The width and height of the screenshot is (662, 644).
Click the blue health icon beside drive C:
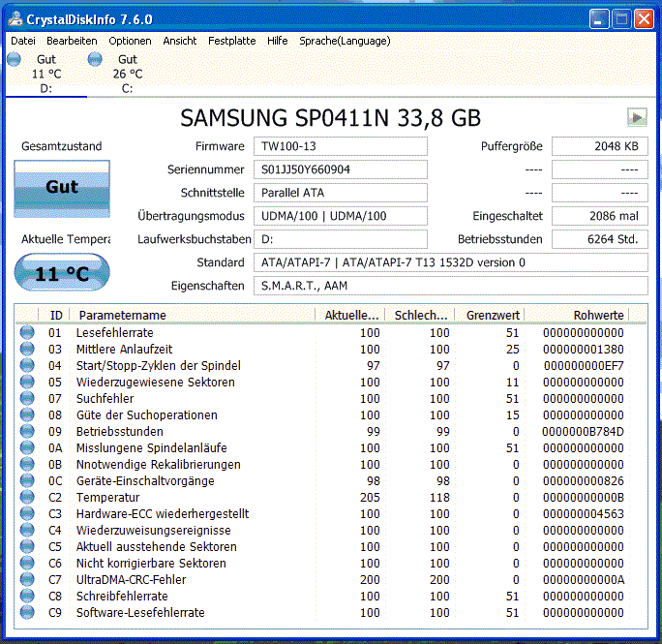pos(95,59)
